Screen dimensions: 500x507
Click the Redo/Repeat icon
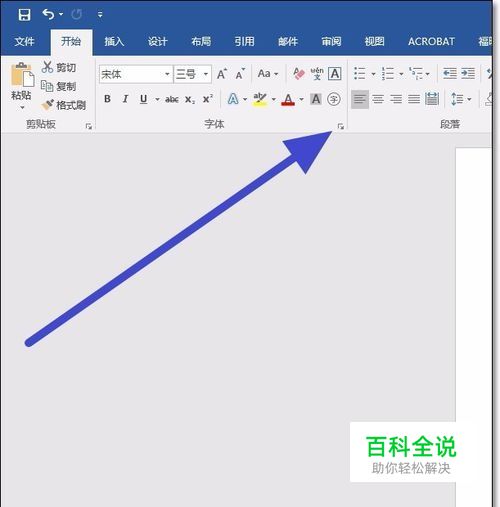coord(77,14)
